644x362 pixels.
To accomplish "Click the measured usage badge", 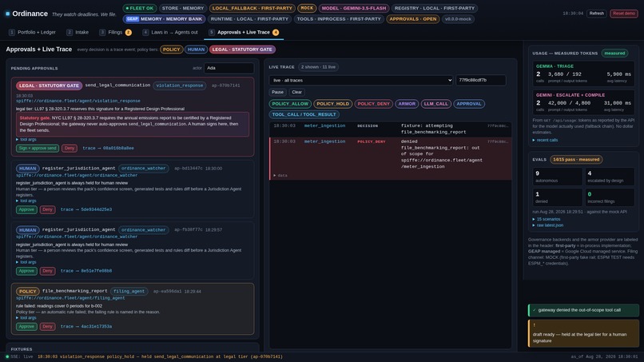I will [614, 54].
